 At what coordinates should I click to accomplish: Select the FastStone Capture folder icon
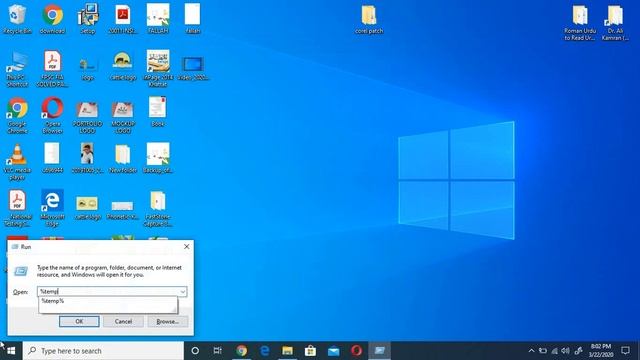(158, 209)
